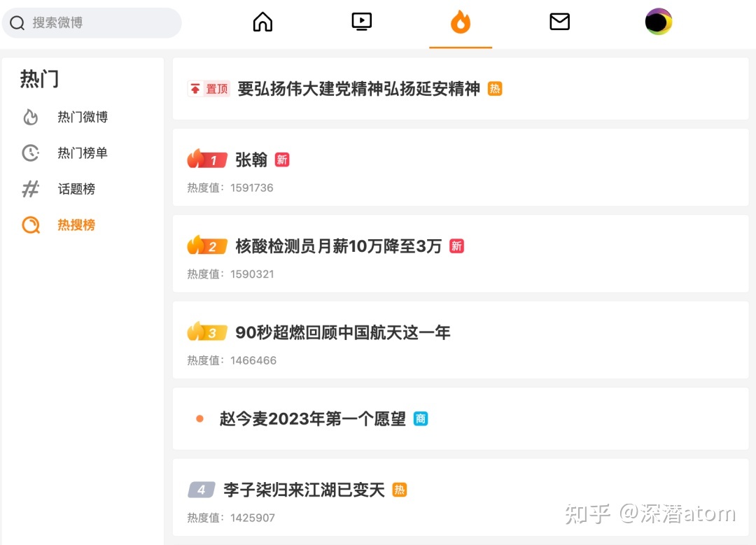The width and height of the screenshot is (756, 545).
Task: Click the 商 badge beside 赵今麦 topic
Action: click(421, 419)
